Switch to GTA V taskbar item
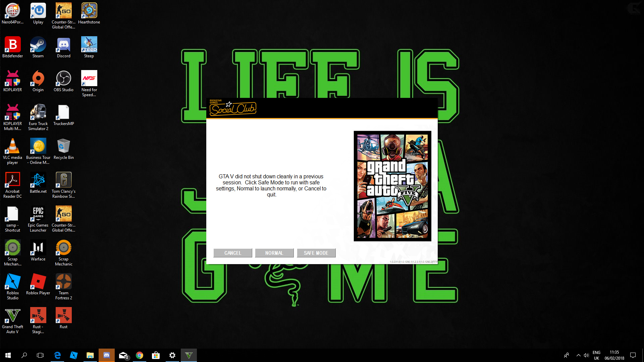 pos(189,355)
